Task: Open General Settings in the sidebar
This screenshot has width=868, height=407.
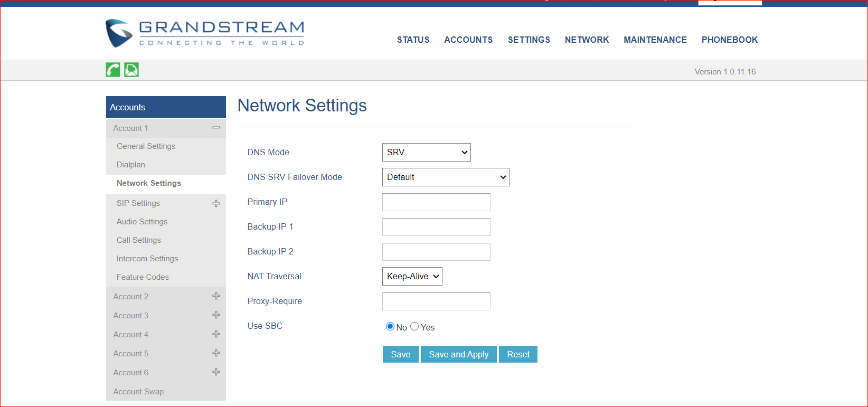Action: 146,146
